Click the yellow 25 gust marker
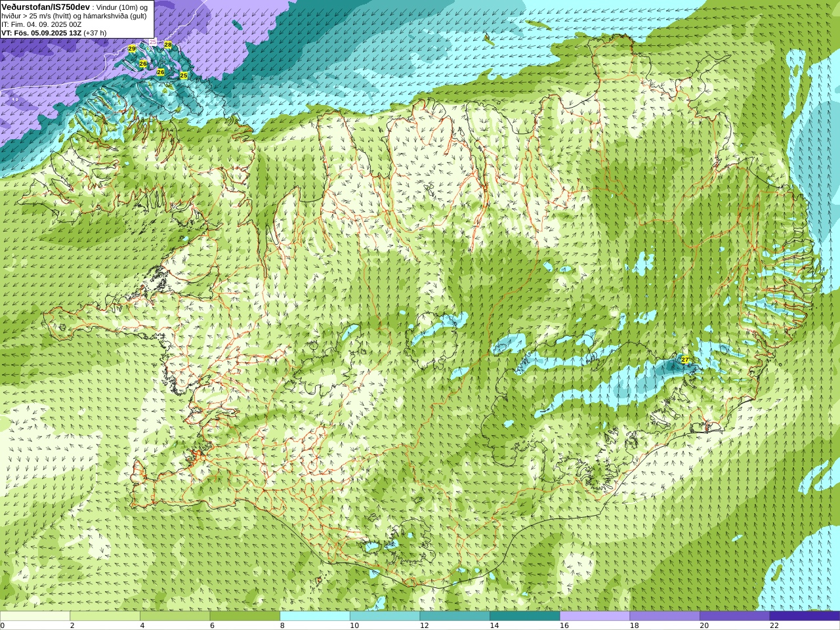Viewport: 840px width, 630px height. coord(184,75)
